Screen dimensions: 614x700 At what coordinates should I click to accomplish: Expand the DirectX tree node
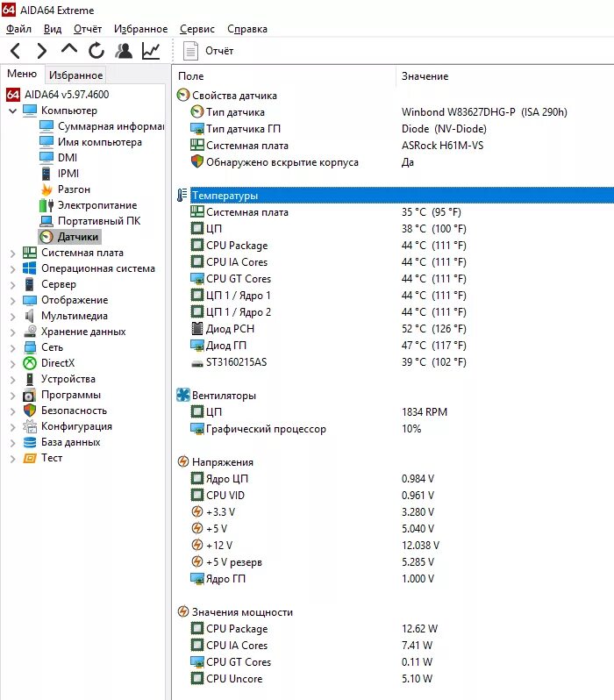click(13, 363)
